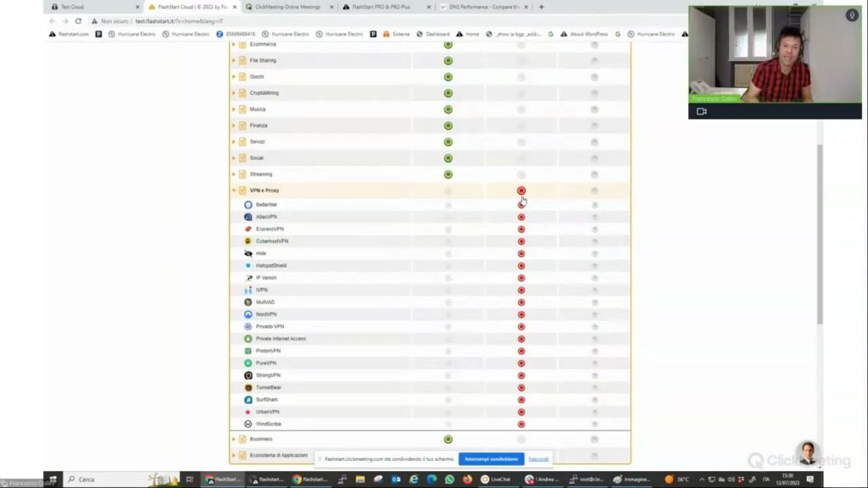Open a new browser tab
Screen dimensions: 868x488
click(x=542, y=7)
